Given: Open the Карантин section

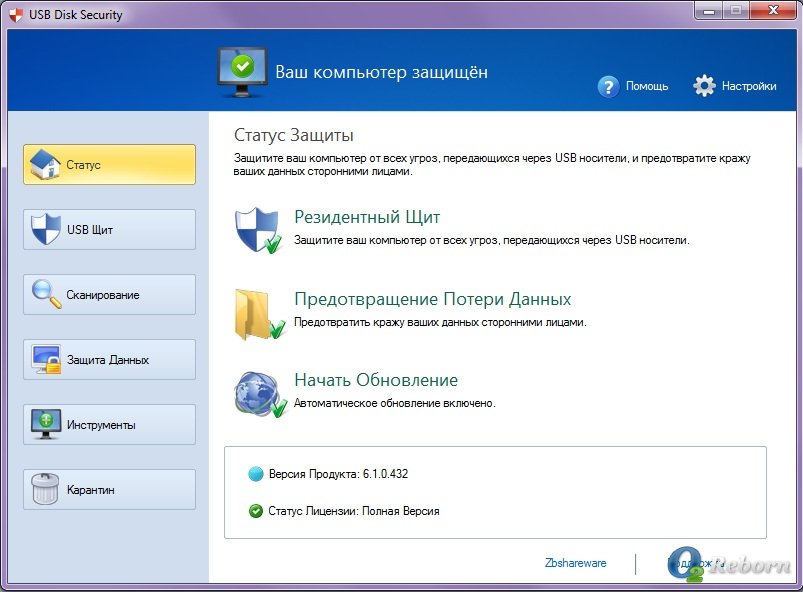Looking at the screenshot, I should [x=109, y=490].
